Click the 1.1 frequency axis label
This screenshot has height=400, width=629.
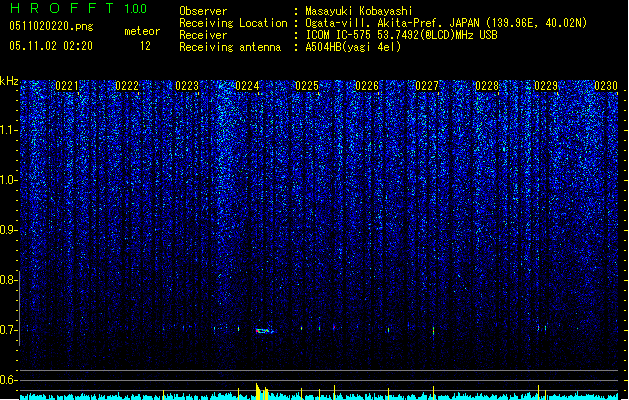point(9,130)
